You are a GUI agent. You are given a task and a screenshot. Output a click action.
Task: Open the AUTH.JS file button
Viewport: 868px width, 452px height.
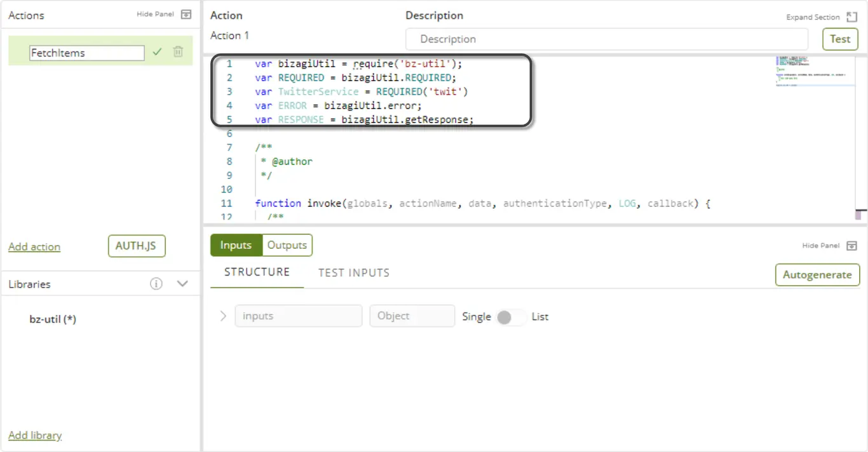(137, 246)
